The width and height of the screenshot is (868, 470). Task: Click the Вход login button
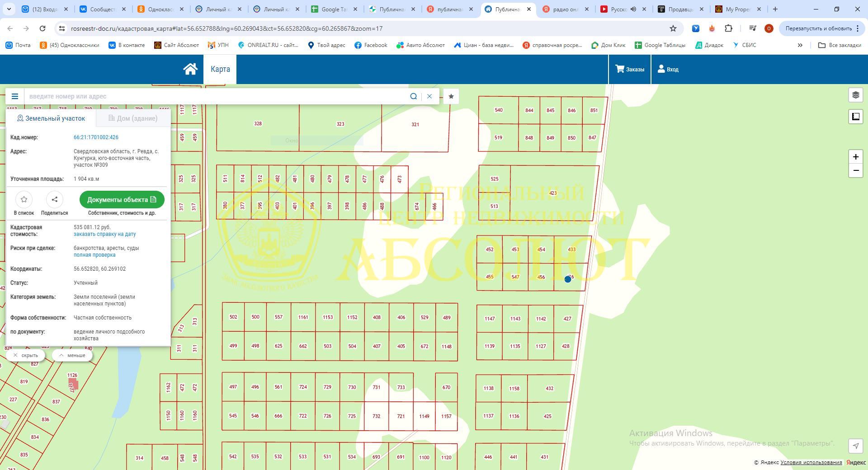click(x=668, y=69)
